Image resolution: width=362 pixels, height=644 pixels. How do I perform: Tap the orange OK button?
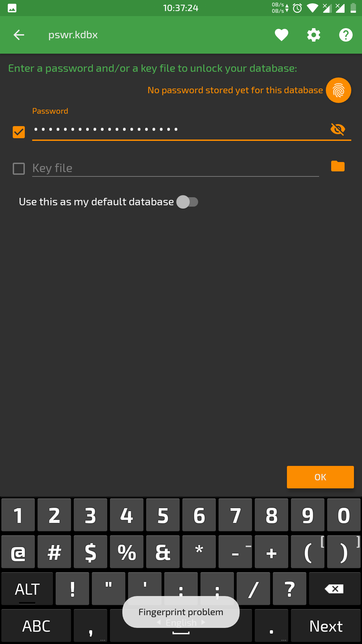[x=320, y=477]
